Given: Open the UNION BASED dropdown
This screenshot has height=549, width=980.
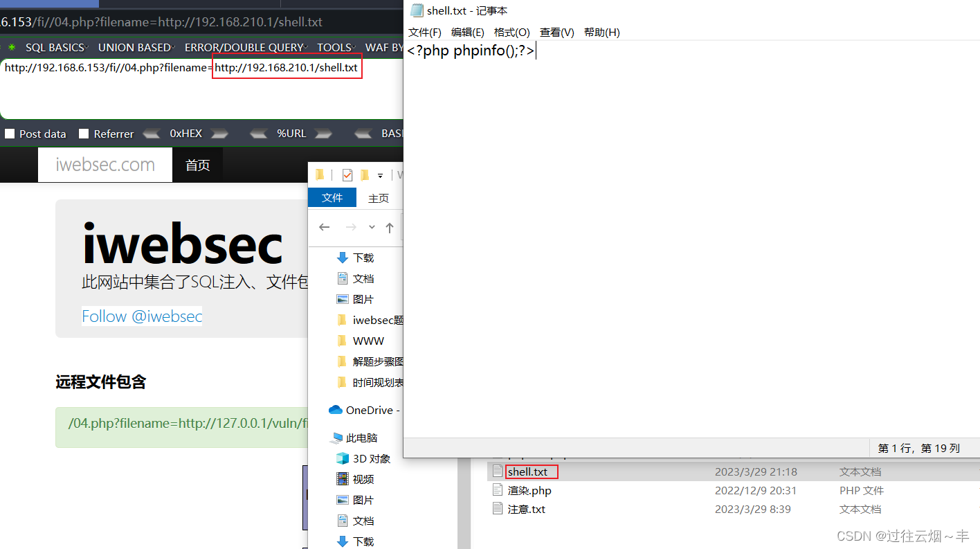Looking at the screenshot, I should tap(137, 48).
